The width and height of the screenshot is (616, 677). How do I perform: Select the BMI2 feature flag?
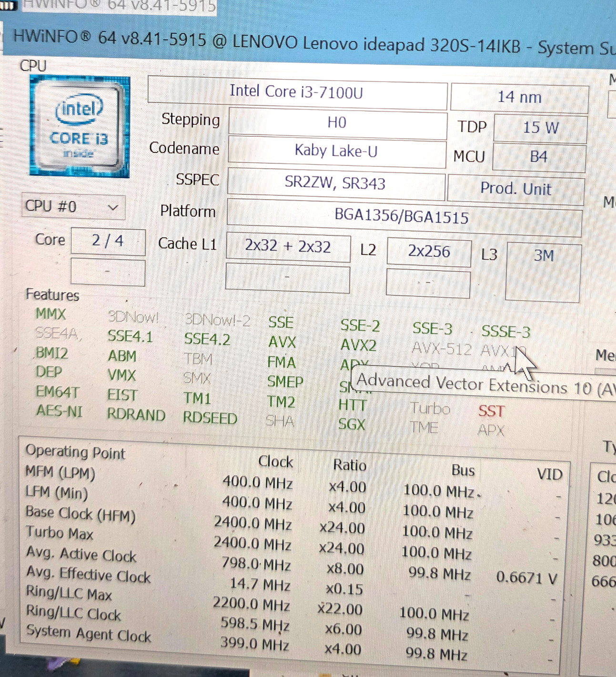[52, 353]
